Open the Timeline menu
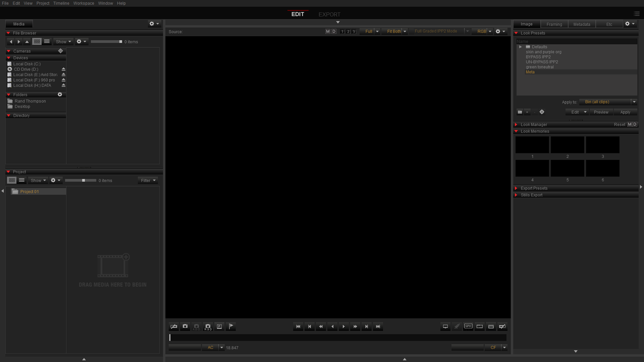Screen dimensions: 644x362 [x=61, y=3]
